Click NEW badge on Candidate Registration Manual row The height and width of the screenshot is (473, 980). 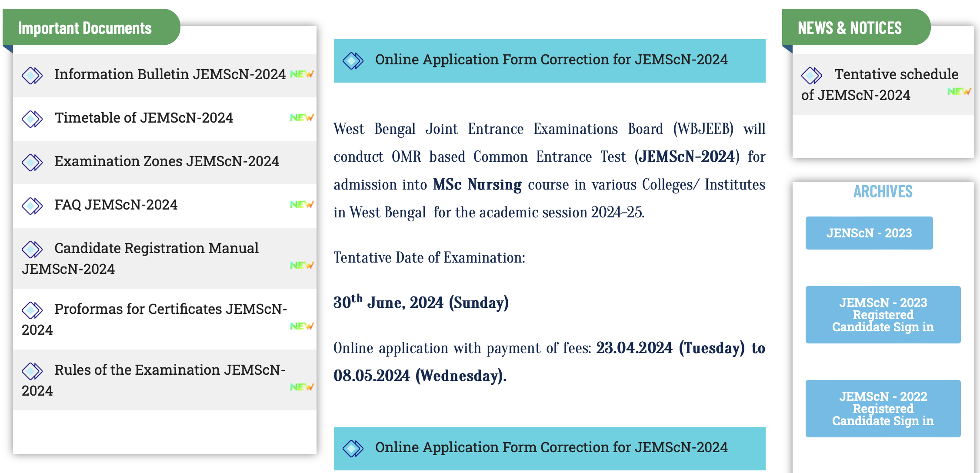pyautogui.click(x=302, y=265)
